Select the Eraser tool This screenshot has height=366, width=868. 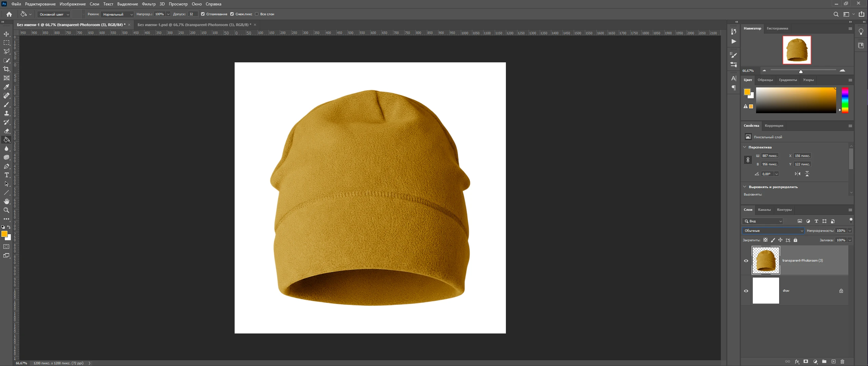pyautogui.click(x=6, y=131)
